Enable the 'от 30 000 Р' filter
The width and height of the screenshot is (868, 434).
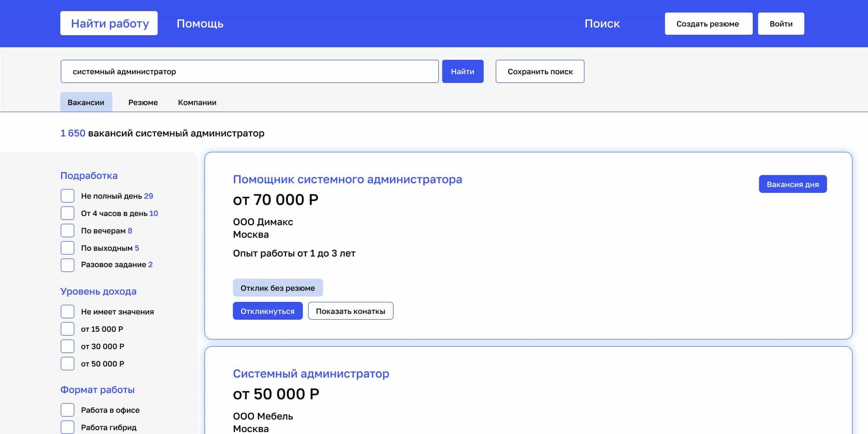point(68,346)
